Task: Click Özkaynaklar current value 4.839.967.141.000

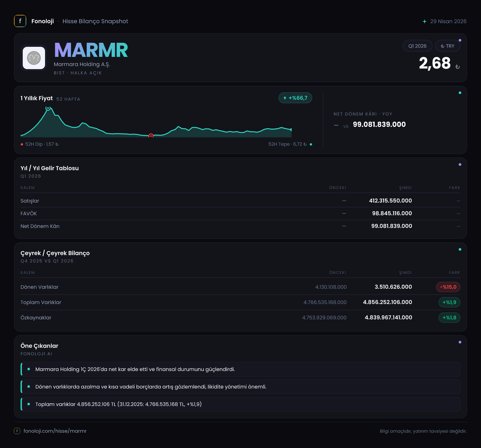Action: (x=388, y=318)
